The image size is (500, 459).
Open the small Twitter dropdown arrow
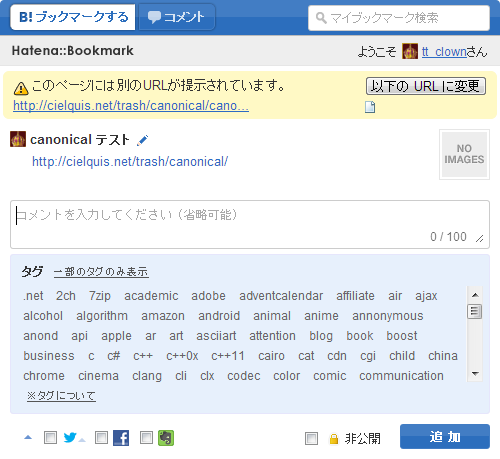pos(82,440)
